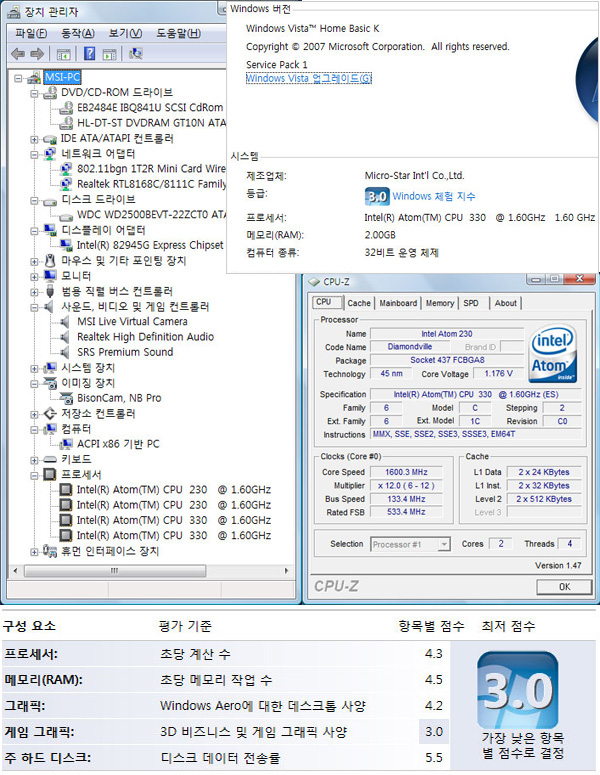Click the OK button in CPU-Z
600x775 pixels.
pyautogui.click(x=564, y=587)
